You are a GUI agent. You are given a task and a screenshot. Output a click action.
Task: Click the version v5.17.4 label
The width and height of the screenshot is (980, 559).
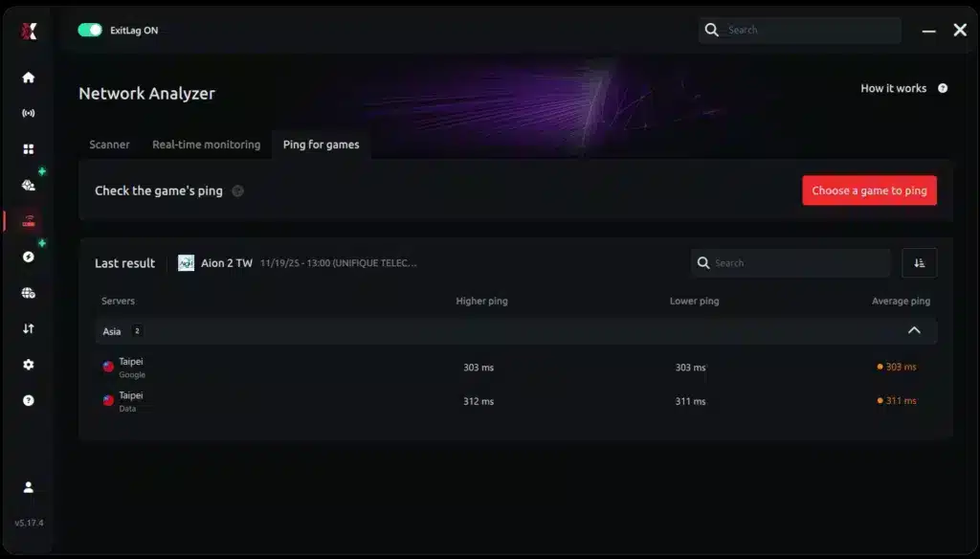(29, 523)
